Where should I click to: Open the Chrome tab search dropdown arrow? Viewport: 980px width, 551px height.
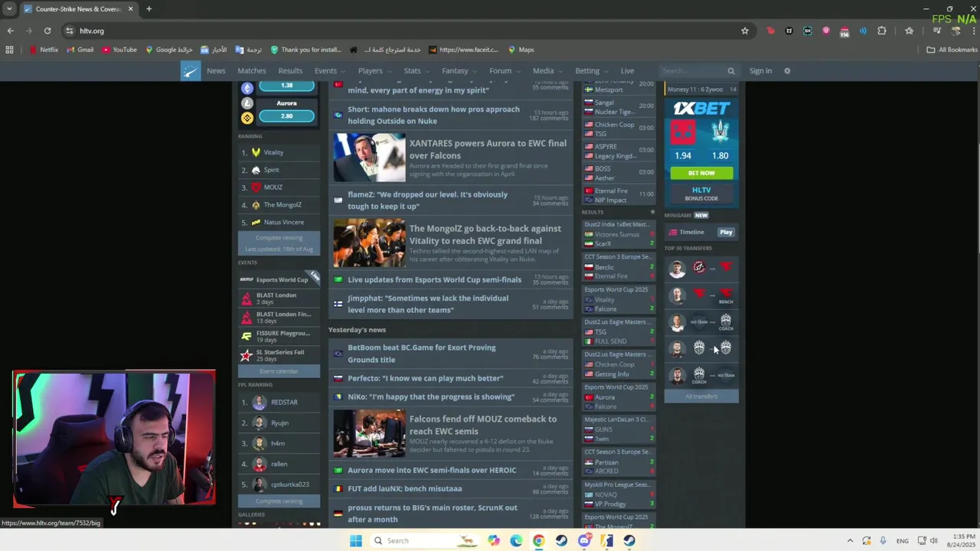(x=9, y=9)
